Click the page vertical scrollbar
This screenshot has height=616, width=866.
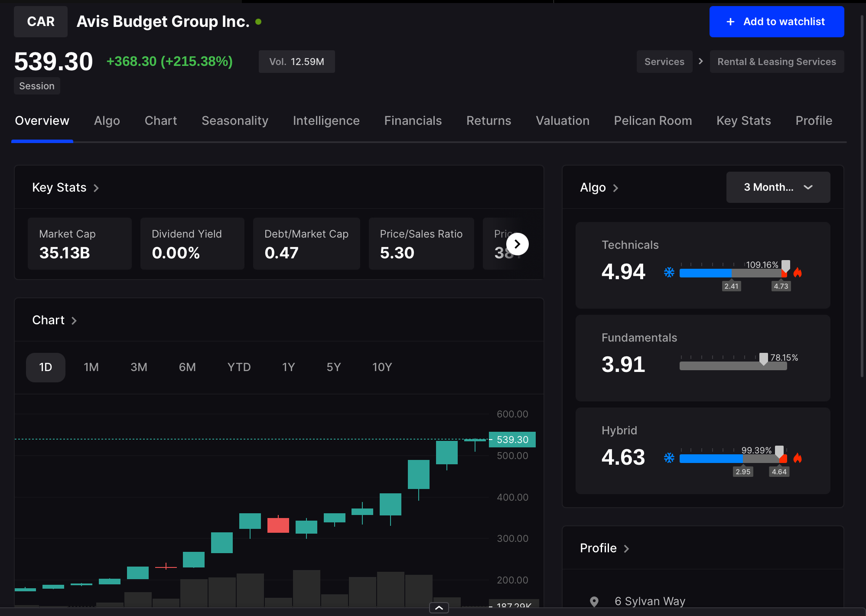[x=863, y=196]
